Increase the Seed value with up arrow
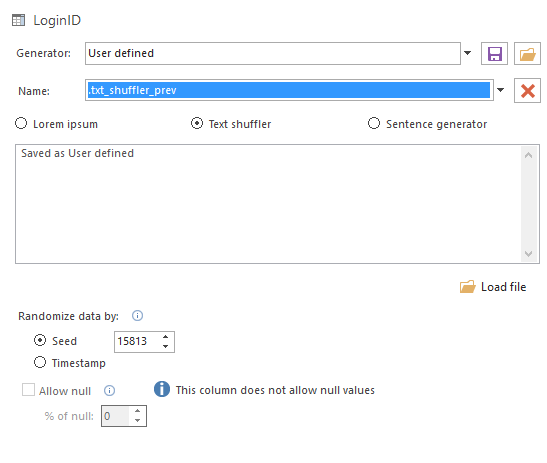Screen dimensions: 547x463 (x=165, y=337)
